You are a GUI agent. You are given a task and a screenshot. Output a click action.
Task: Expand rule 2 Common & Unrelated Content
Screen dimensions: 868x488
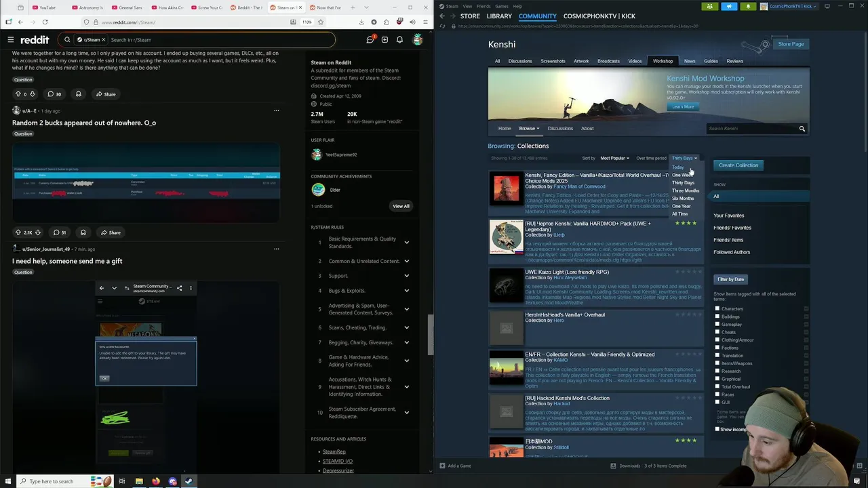(x=407, y=261)
